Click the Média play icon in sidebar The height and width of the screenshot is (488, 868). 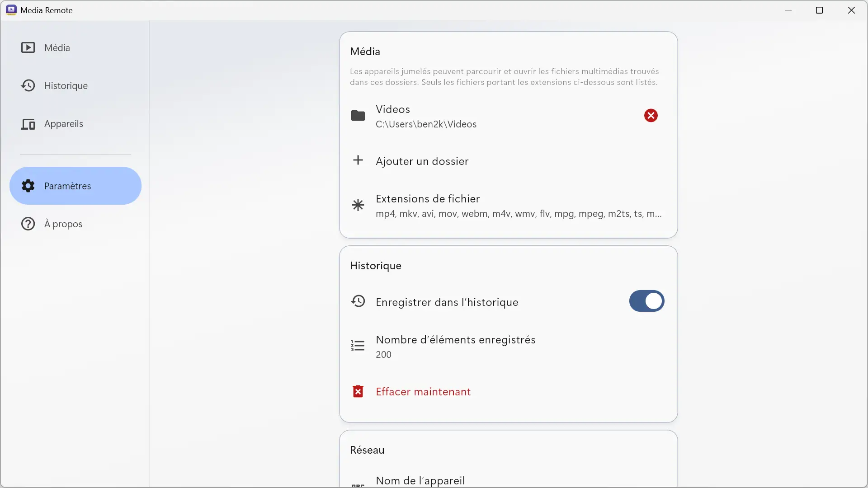click(28, 47)
